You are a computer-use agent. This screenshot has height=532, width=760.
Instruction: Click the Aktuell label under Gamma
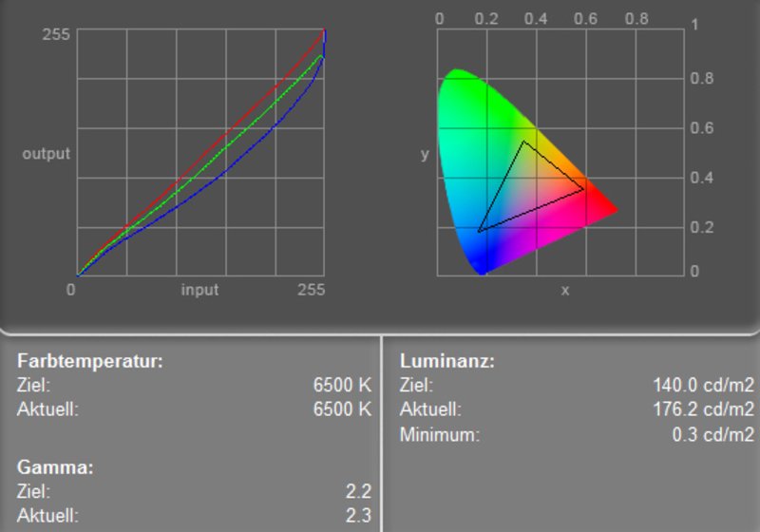coord(47,516)
